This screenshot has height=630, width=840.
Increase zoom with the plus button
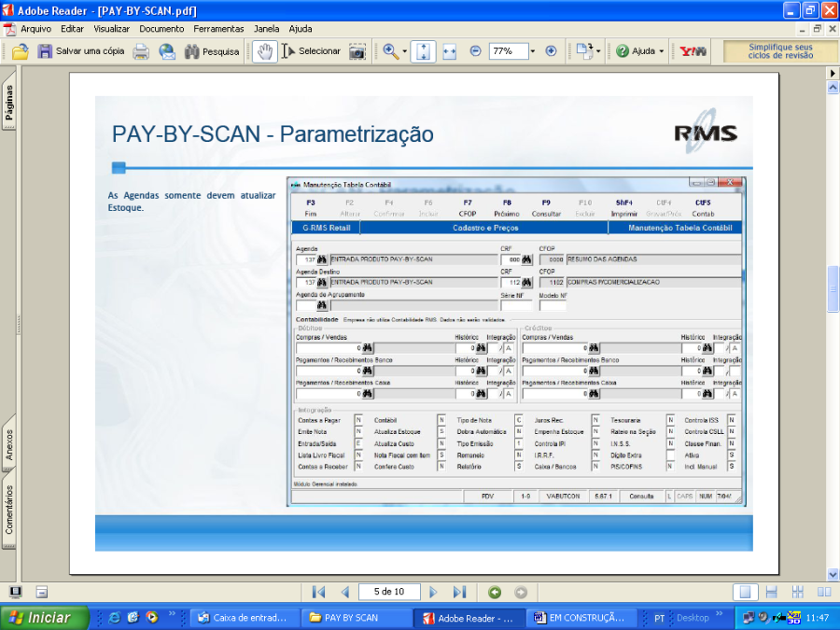551,51
